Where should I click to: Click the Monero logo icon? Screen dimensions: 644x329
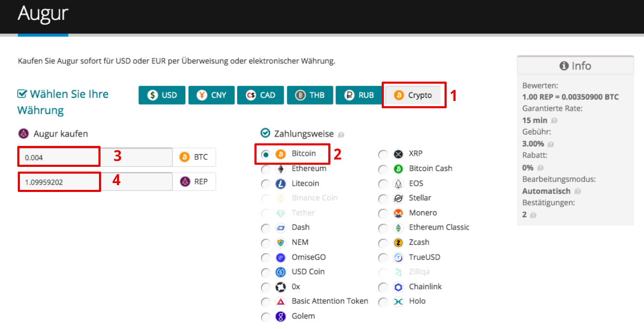click(x=398, y=213)
